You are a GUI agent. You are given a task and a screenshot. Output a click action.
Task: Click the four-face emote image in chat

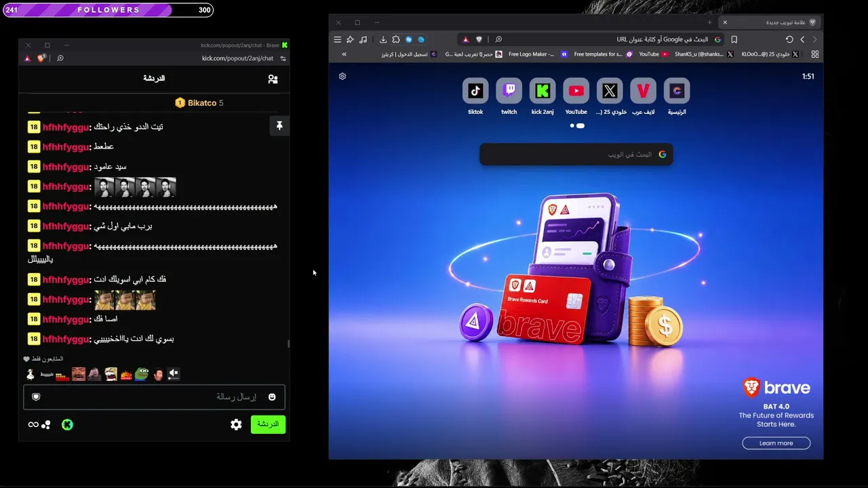click(136, 187)
